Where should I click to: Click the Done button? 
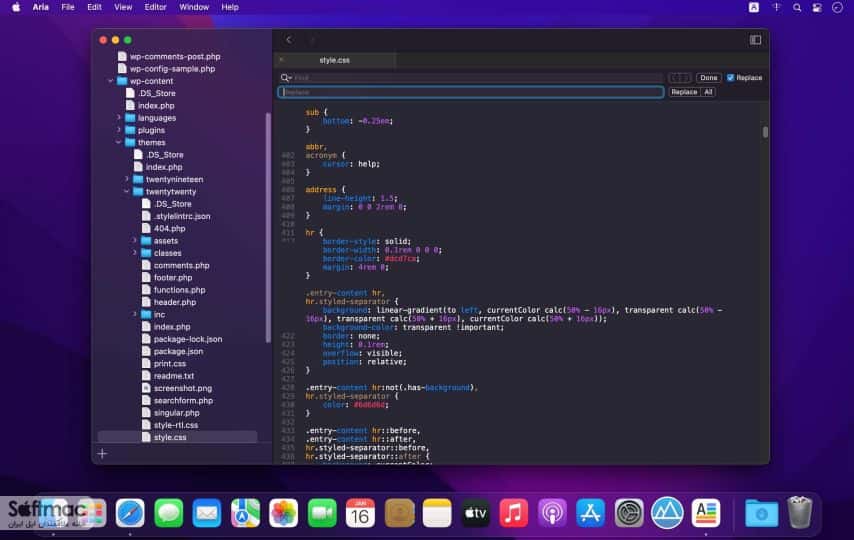709,78
